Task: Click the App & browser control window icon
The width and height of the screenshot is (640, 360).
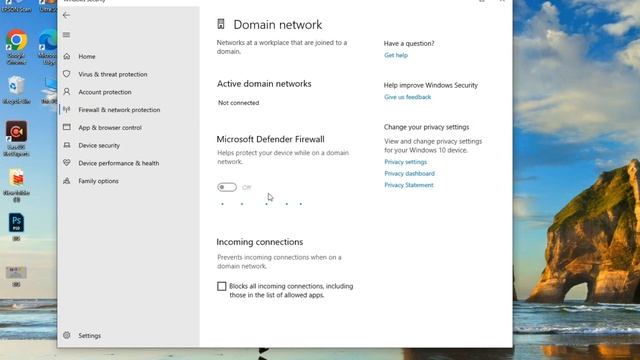Action: (67, 127)
